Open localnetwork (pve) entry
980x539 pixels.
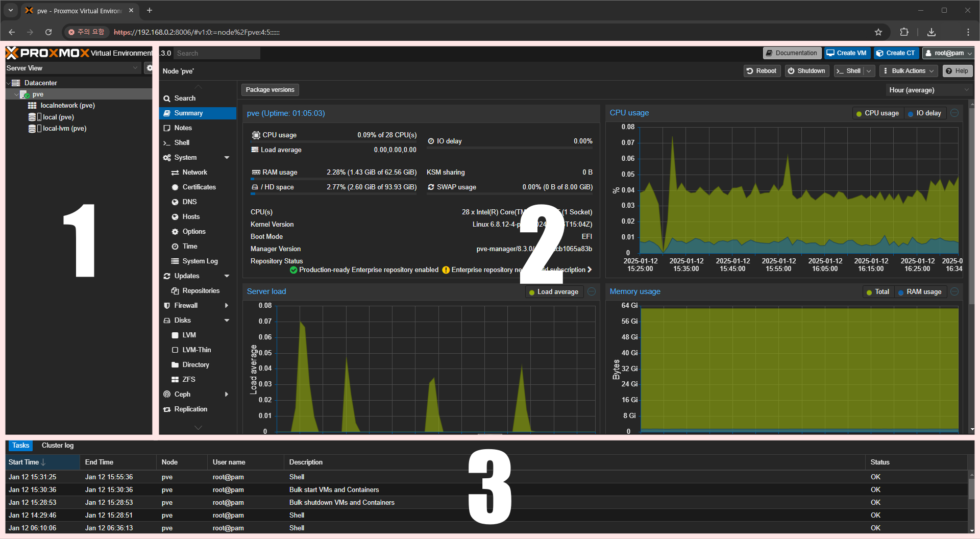tap(67, 106)
